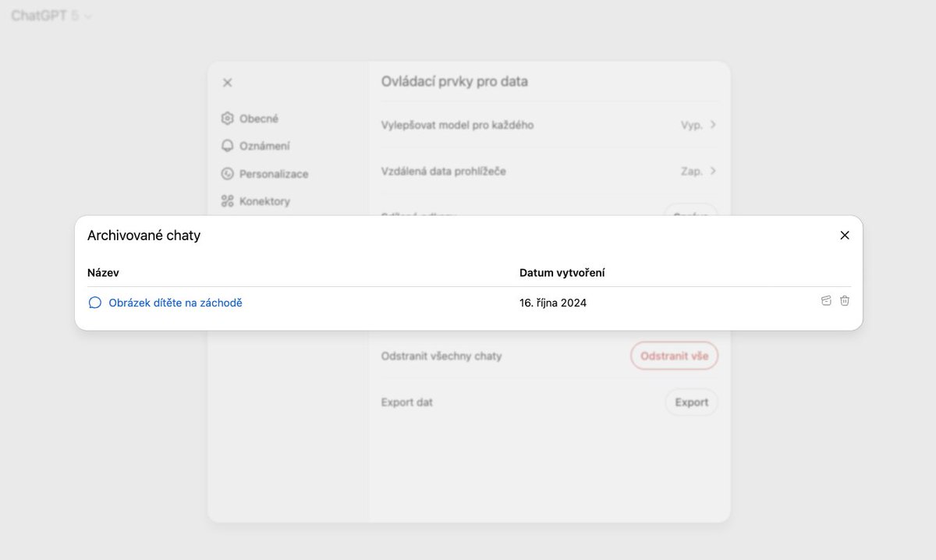Click the Datum vytvoření column header
Screen dimensions: 936x560
click(562, 273)
